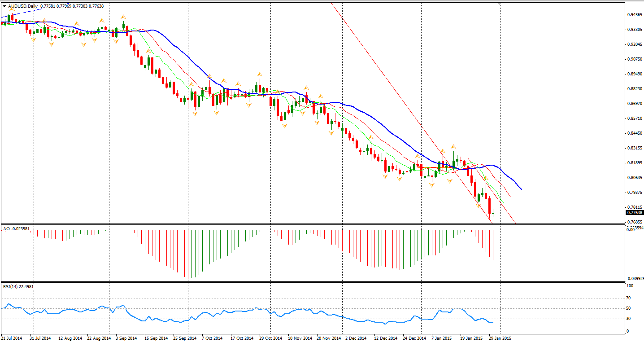Viewport: 644px width, 342px height.
Task: Click the 20 Nov 2014 date label
Action: coord(329,338)
